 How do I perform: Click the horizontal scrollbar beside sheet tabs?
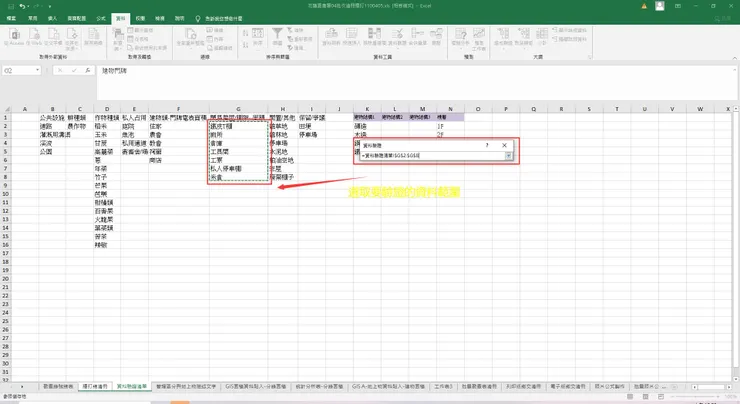coord(712,387)
